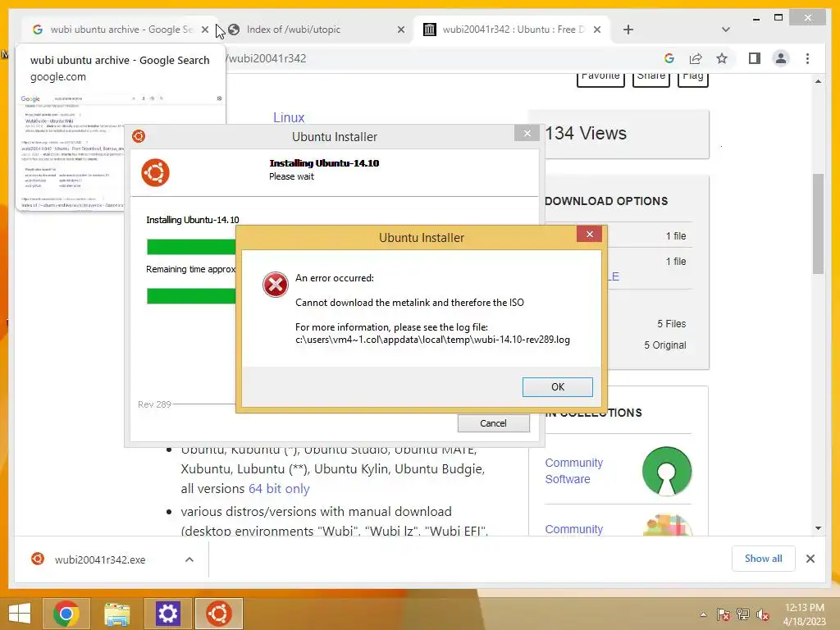Open File Explorer from the taskbar
Viewport: 840px width, 630px height.
click(116, 614)
